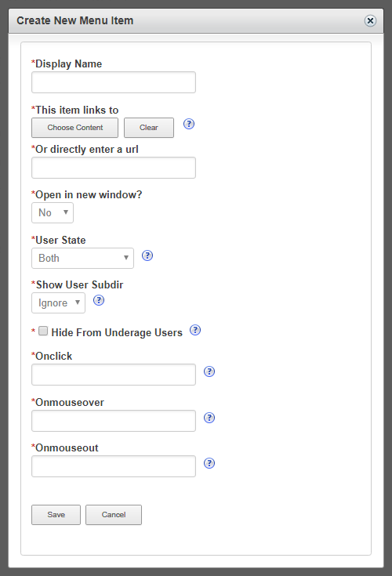Image resolution: width=392 pixels, height=576 pixels.
Task: Click help icon beside Onmouseover field
Action: (x=209, y=418)
